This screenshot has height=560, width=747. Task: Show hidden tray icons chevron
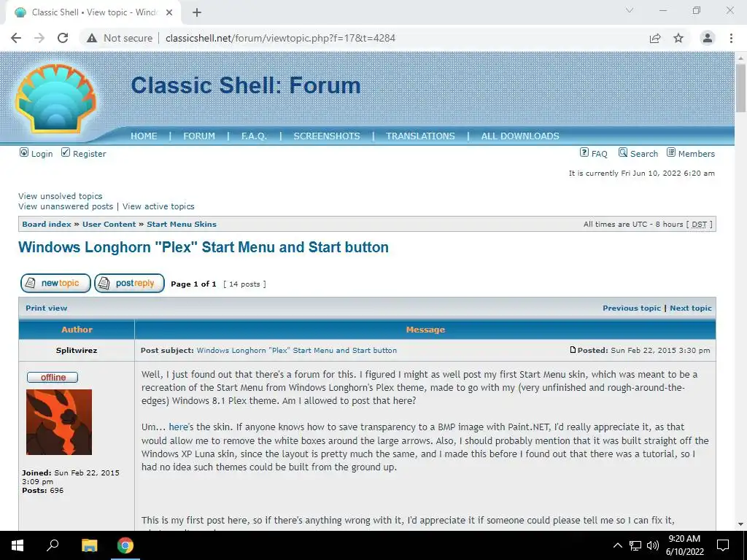(x=617, y=545)
